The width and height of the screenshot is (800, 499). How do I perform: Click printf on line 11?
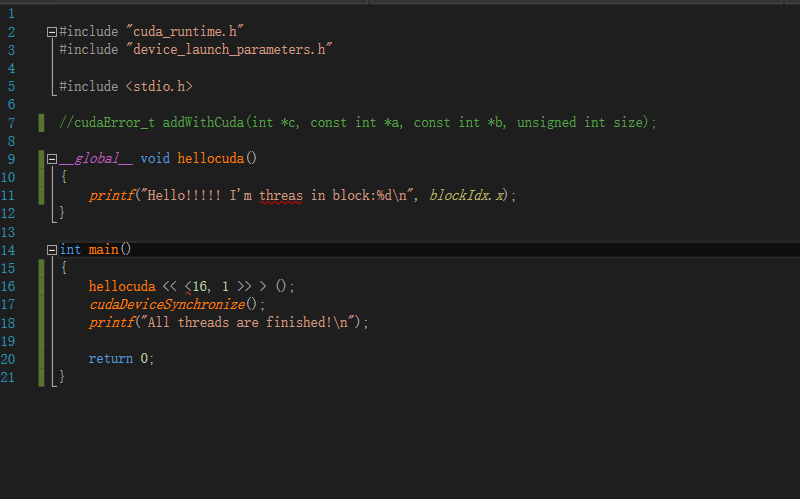point(111,195)
